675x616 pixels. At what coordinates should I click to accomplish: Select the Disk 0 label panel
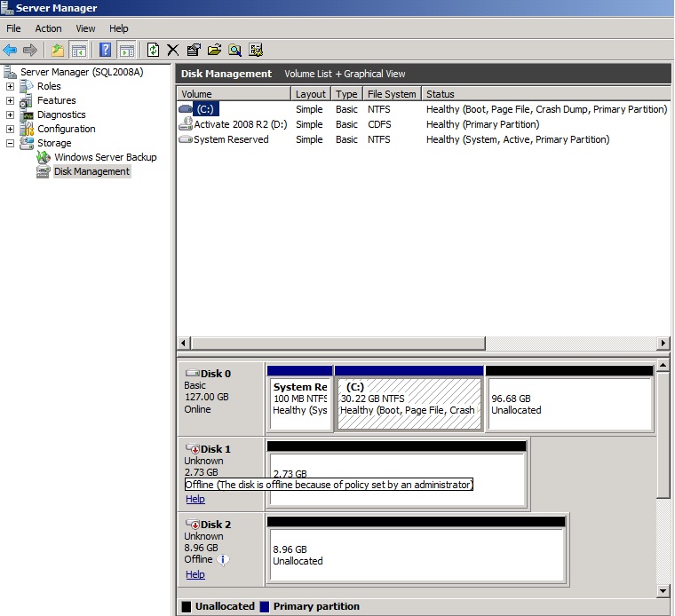coord(221,399)
